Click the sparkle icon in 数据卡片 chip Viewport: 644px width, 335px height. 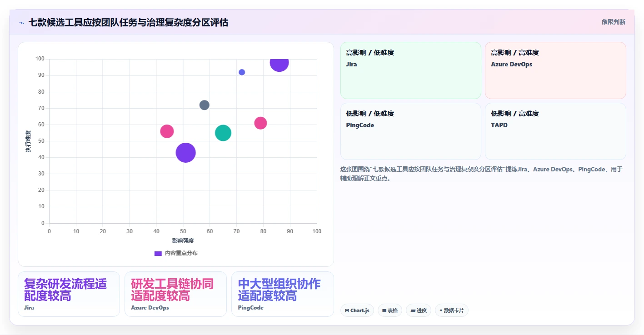[x=441, y=310]
